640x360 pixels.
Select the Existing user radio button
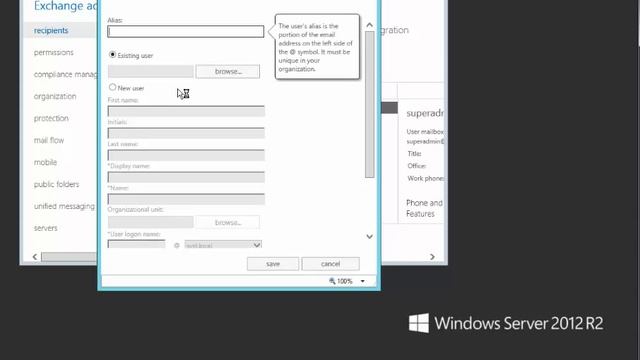(112, 55)
